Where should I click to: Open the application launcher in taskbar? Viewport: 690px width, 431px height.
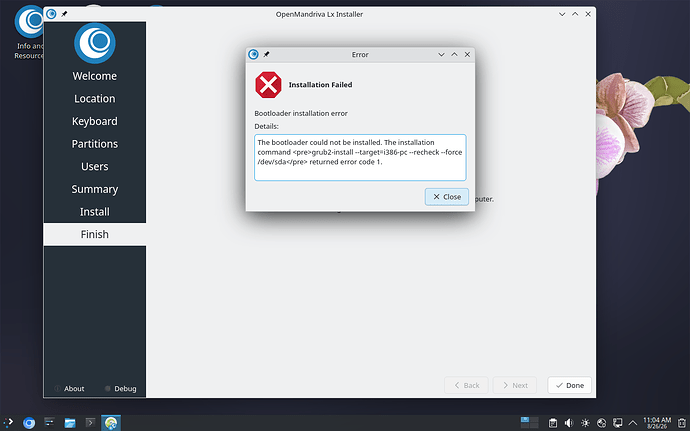tap(8, 423)
